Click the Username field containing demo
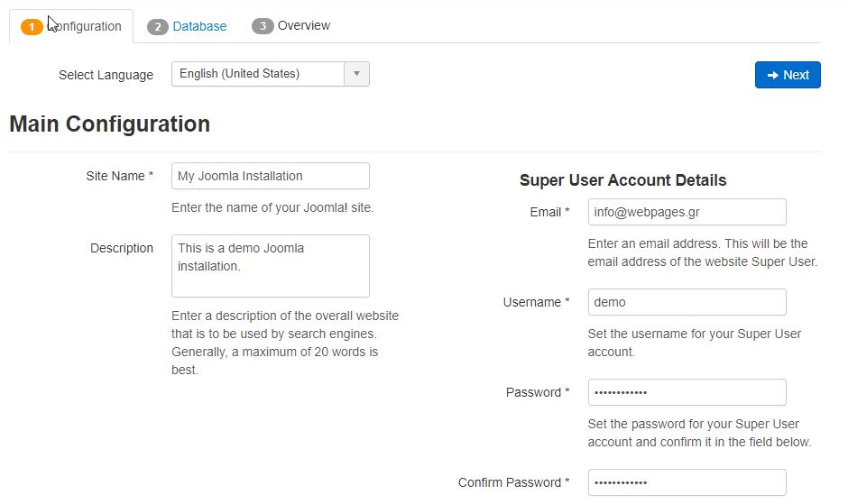Image resolution: width=848 pixels, height=504 pixels. 687,302
